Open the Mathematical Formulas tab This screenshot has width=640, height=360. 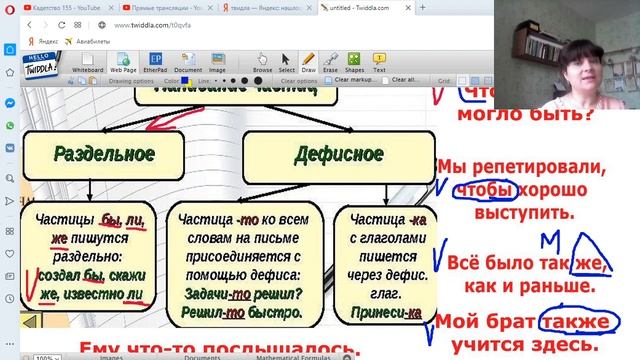coord(293,357)
